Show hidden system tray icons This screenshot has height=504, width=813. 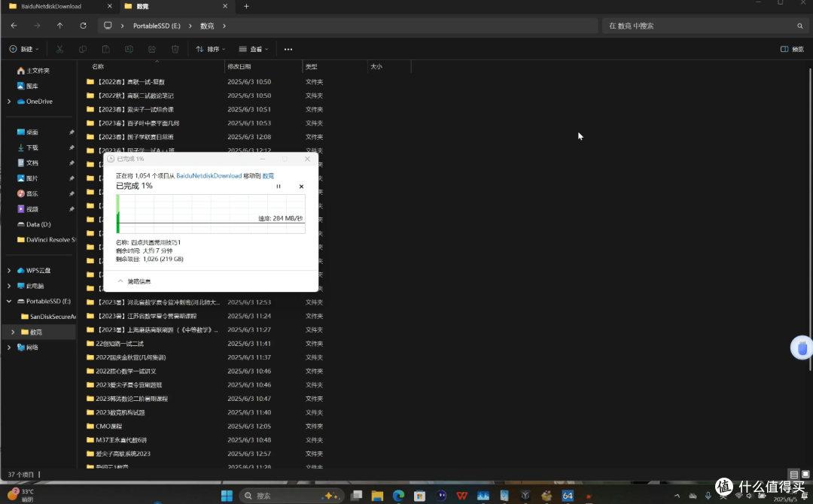pos(677,496)
